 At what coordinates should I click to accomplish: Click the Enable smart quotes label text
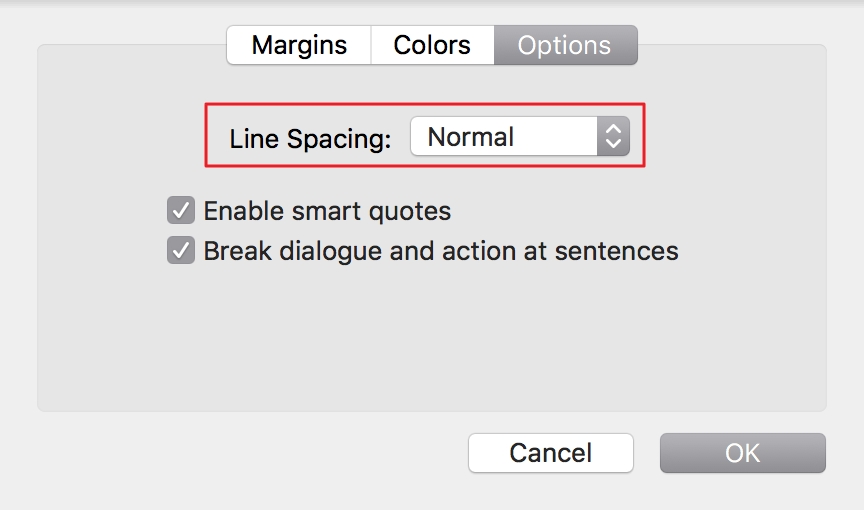[x=327, y=212]
